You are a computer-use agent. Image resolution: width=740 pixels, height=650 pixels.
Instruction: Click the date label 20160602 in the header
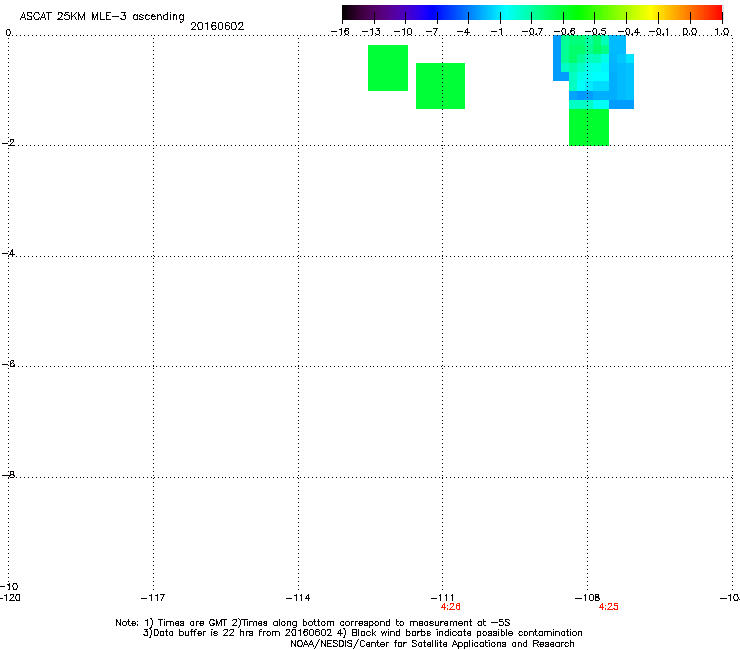[217, 26]
